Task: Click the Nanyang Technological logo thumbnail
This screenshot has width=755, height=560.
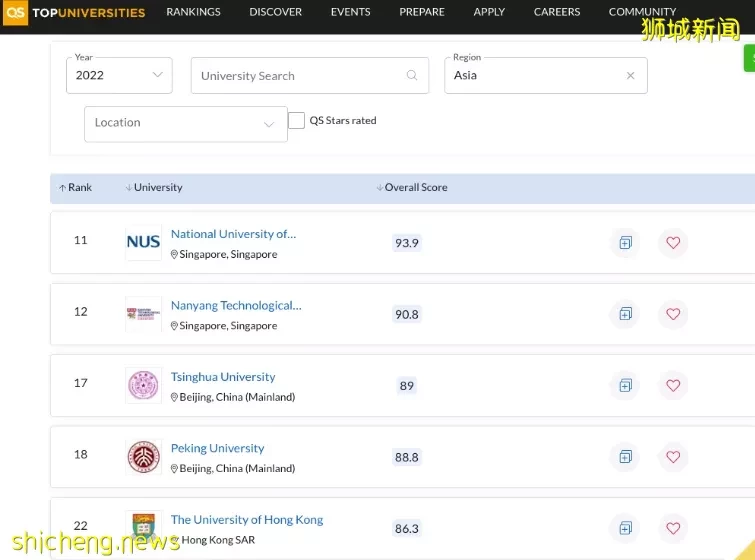Action: click(x=143, y=314)
